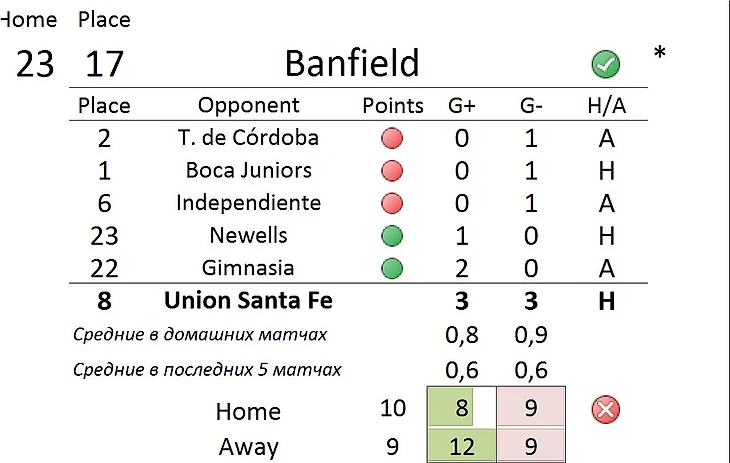Viewport: 730px width, 463px height.
Task: Click the Points column header
Action: click(x=393, y=106)
